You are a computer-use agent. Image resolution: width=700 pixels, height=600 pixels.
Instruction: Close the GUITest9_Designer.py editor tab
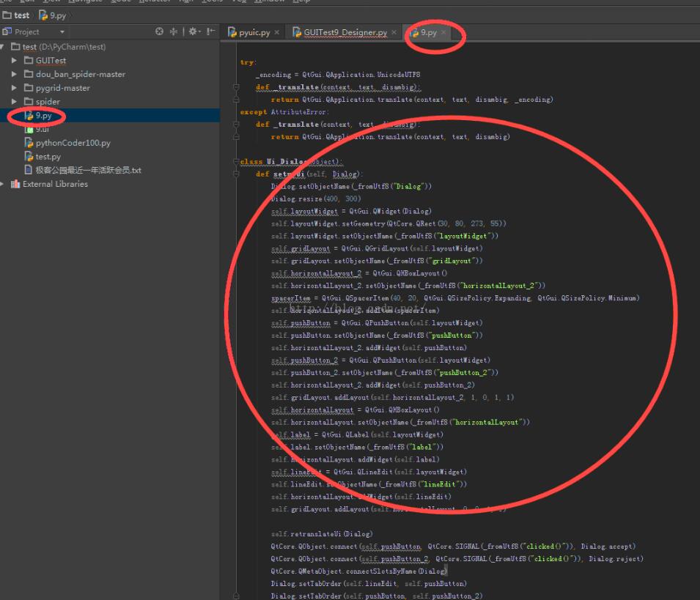(394, 33)
